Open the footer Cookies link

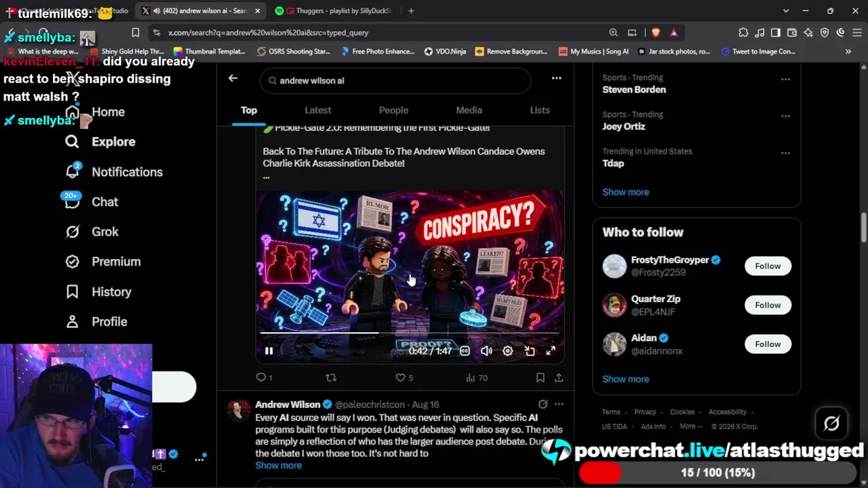[x=682, y=412]
